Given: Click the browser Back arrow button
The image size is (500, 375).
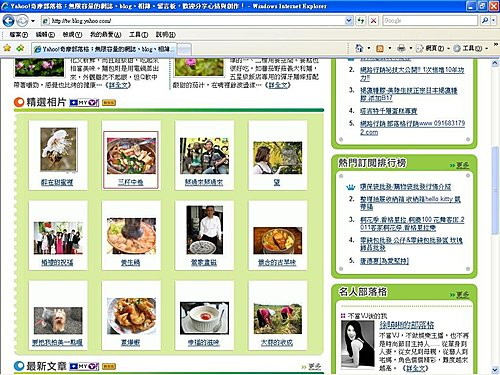Looking at the screenshot, I should (x=8, y=21).
